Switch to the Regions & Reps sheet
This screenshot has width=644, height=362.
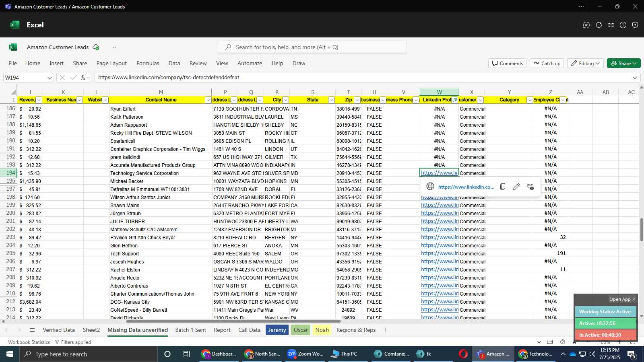click(356, 330)
